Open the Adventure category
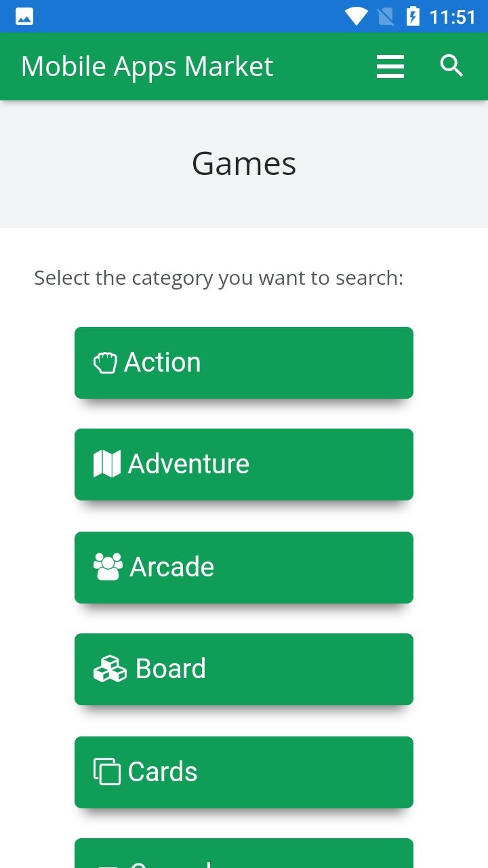 (244, 465)
